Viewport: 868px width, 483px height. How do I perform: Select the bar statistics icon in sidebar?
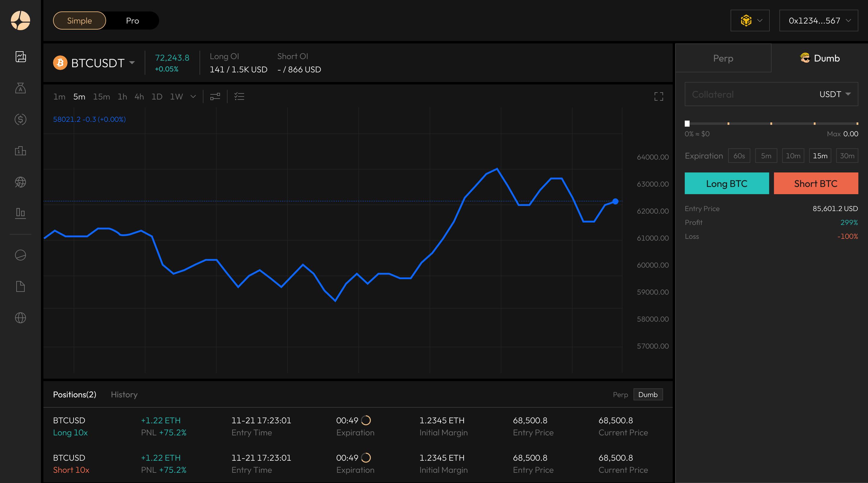click(x=20, y=213)
